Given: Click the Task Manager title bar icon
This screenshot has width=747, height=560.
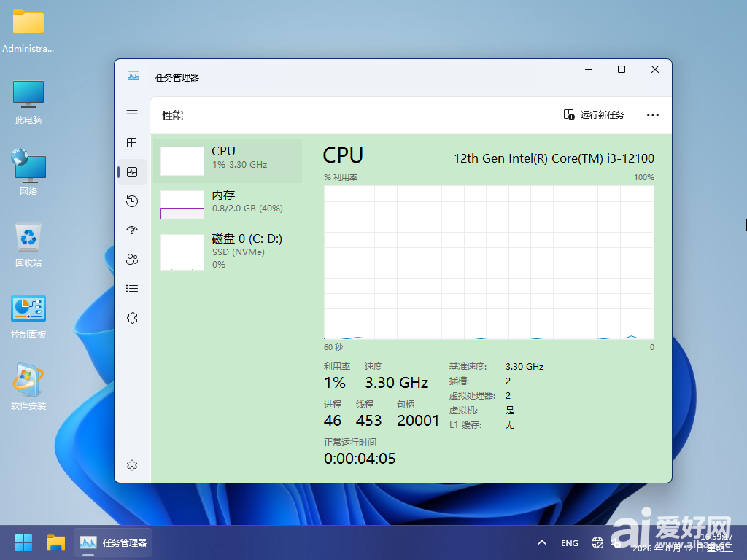Looking at the screenshot, I should click(x=133, y=76).
